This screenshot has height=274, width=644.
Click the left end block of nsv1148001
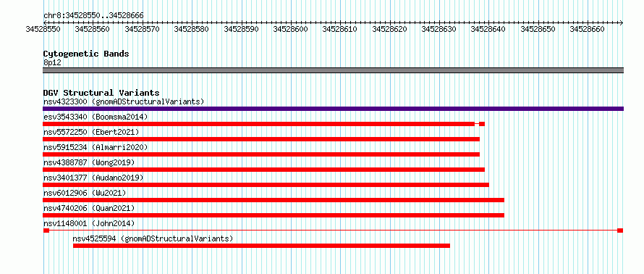click(46, 231)
